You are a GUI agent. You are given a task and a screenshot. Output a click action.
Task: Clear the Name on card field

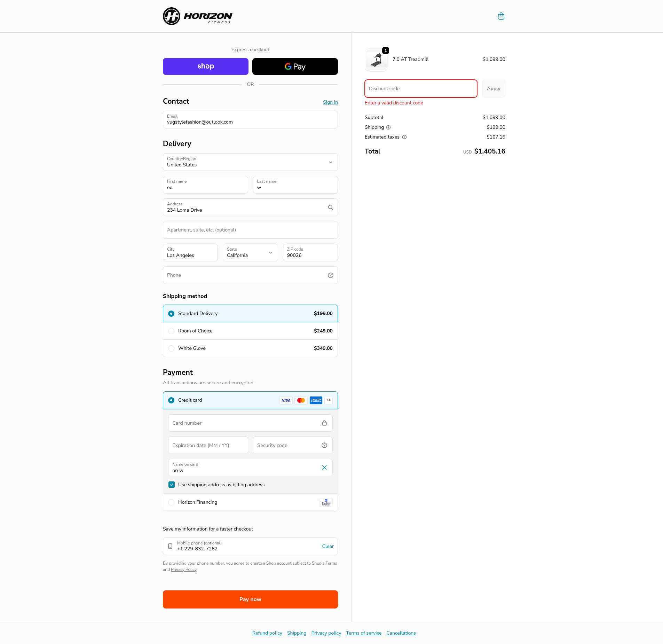(324, 468)
